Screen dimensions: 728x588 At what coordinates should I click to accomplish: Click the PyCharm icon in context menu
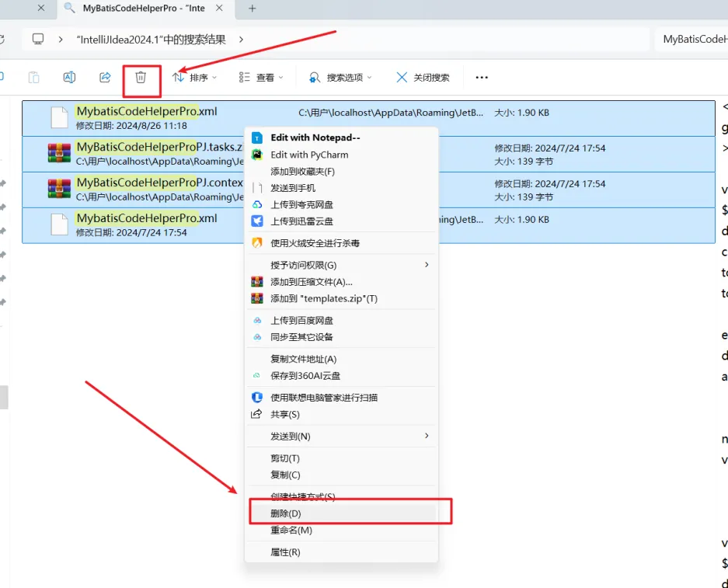[256, 155]
